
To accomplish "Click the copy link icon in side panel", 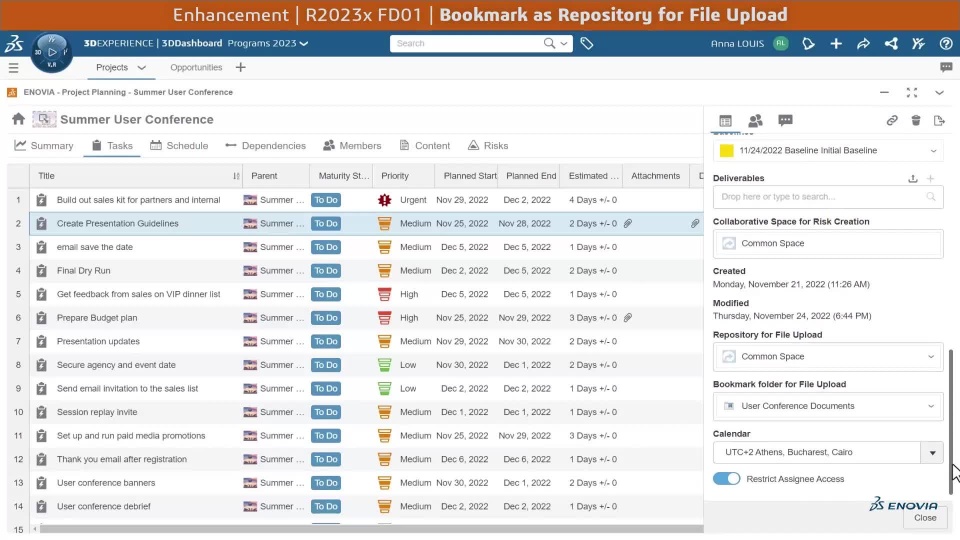I will tap(892, 121).
